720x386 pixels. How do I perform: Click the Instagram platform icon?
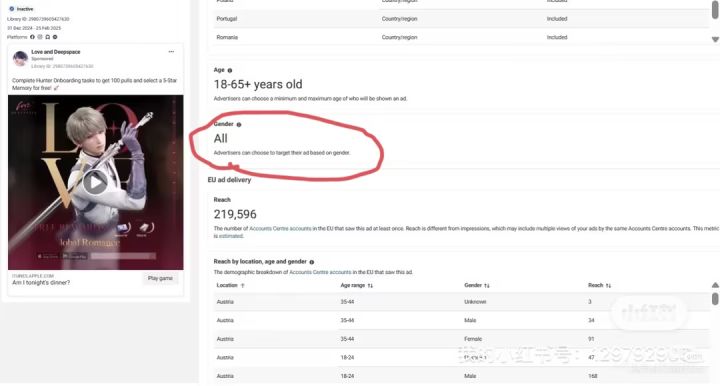(40, 37)
